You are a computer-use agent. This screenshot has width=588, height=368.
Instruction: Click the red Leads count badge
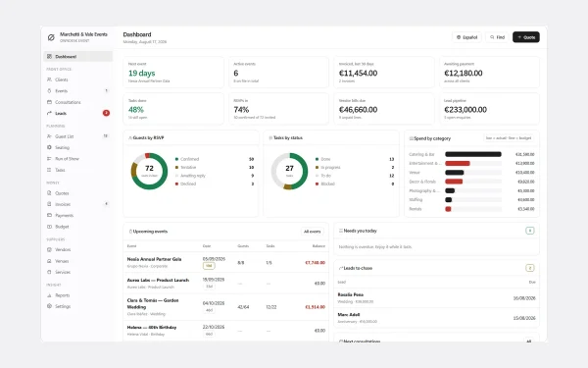(106, 113)
